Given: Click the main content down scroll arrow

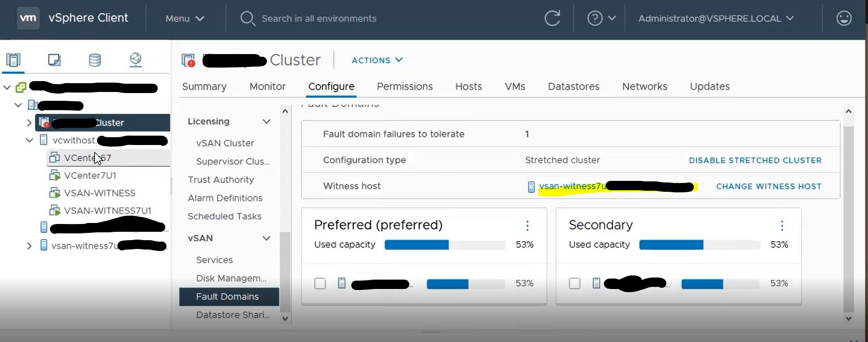Looking at the screenshot, I should click(x=848, y=319).
